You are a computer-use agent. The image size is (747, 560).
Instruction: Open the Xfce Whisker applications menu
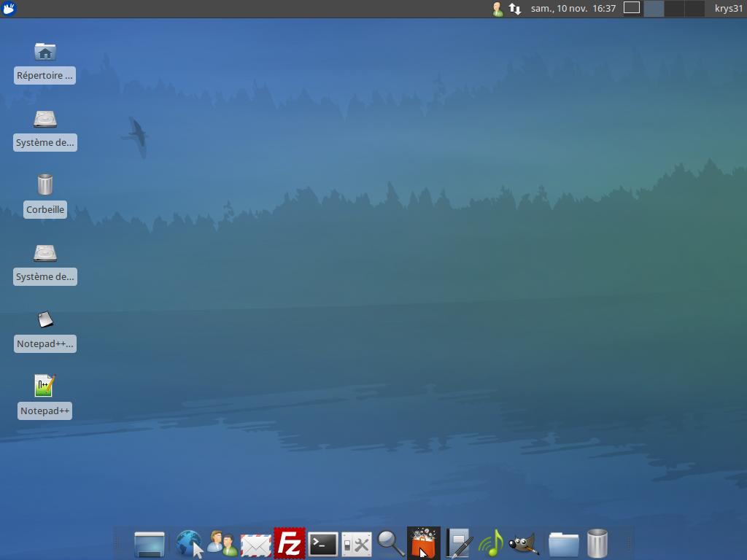(9, 9)
